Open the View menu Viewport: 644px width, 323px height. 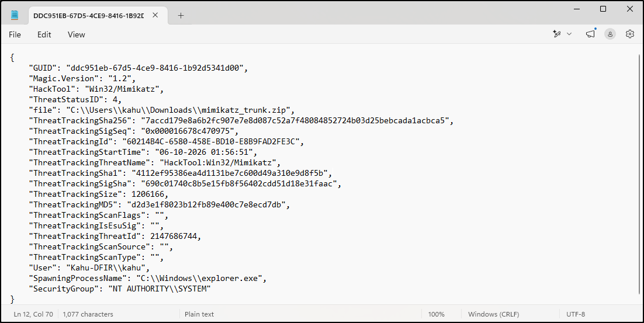pos(77,34)
